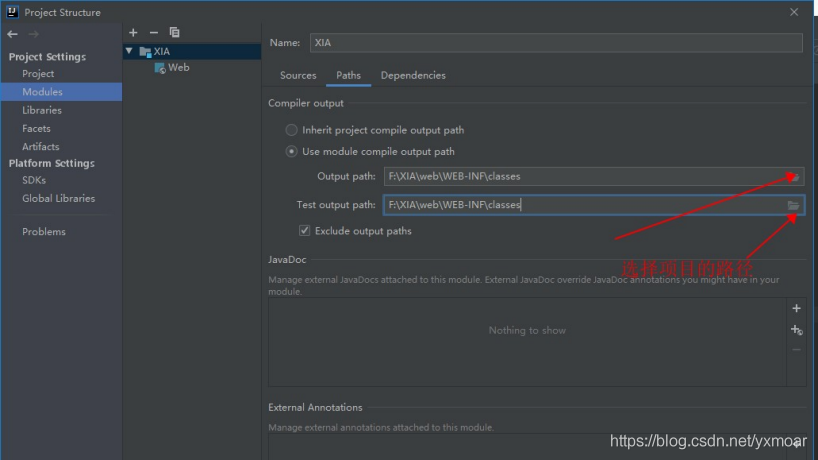Uncheck Exclude output paths checkbox

[305, 231]
